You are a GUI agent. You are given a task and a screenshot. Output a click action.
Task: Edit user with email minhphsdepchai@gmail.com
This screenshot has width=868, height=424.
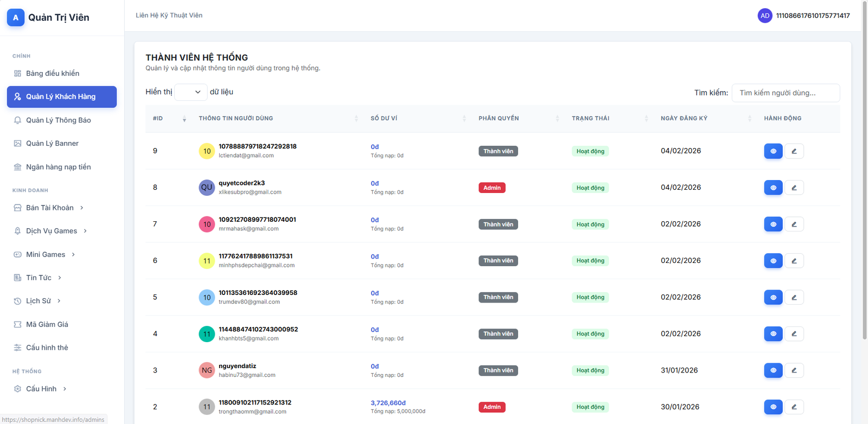click(x=794, y=261)
